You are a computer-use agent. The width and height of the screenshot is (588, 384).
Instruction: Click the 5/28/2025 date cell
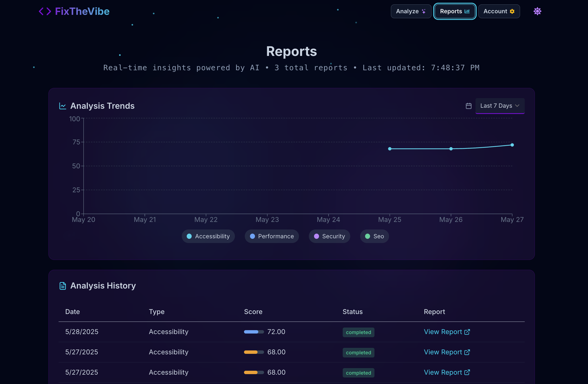(82, 332)
